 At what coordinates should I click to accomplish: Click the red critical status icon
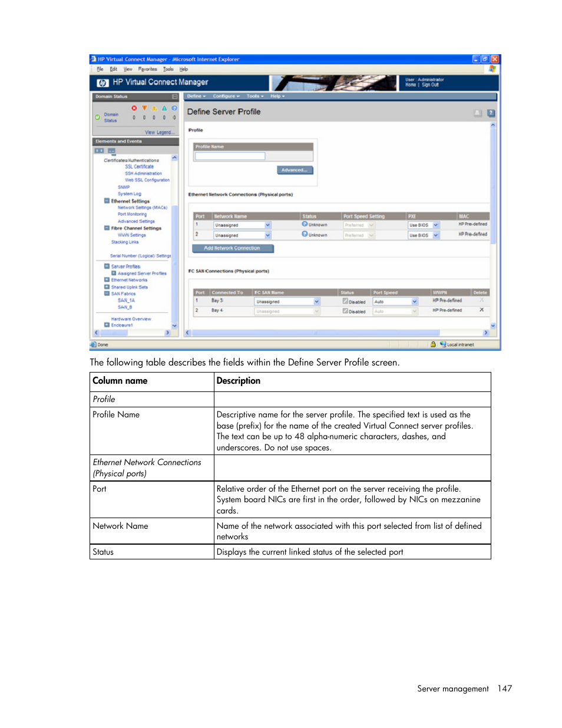134,108
